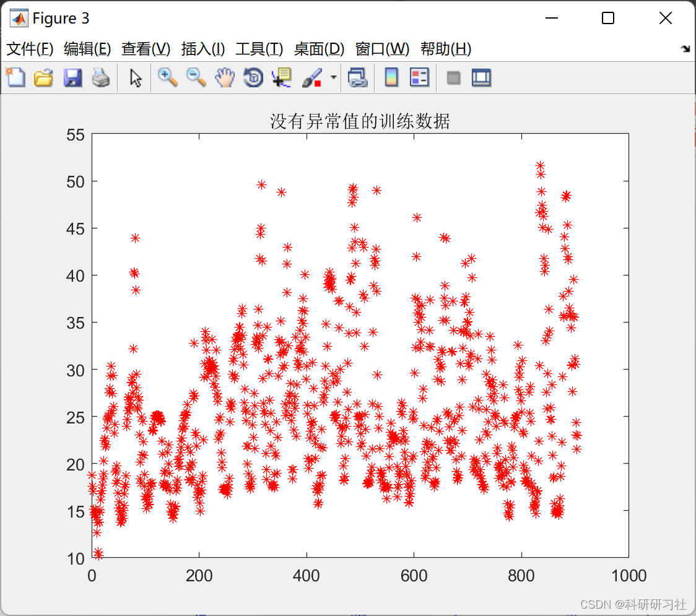Show plot tools and dock figure
The width and height of the screenshot is (696, 616).
pos(481,77)
